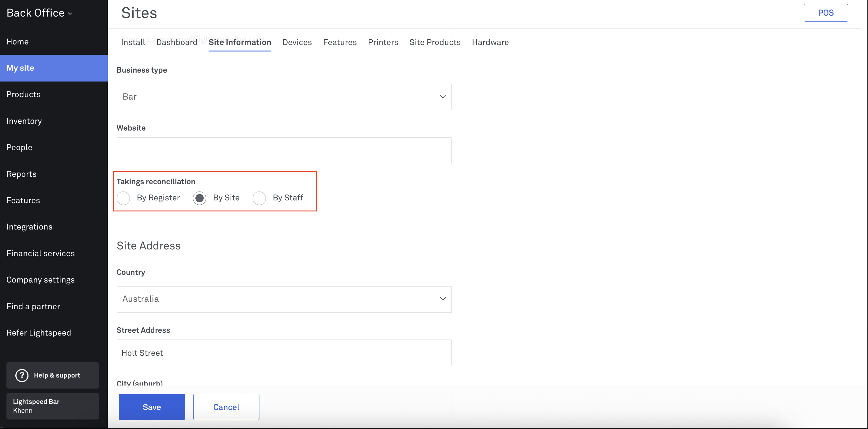
Task: Click the Lightspeed Bar Khenn account box
Action: tap(53, 406)
